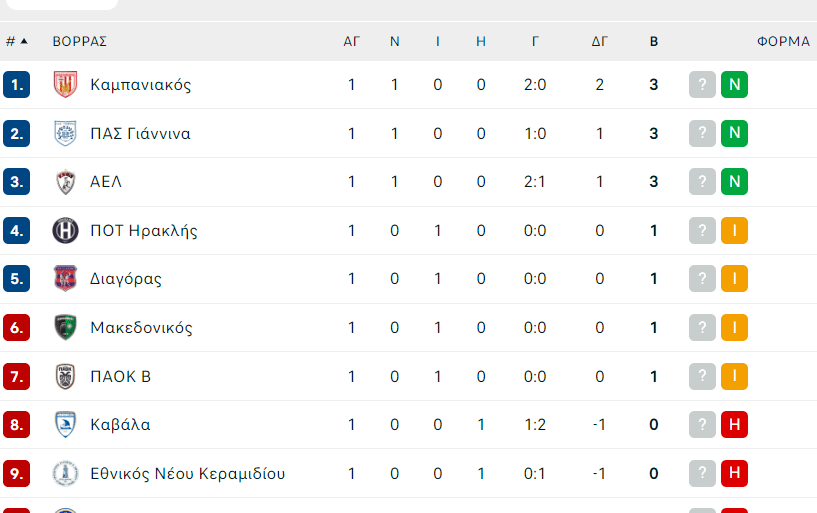Screen dimensions: 817x513
Task: Open the ΠΟΤ Ηρακλής team logo
Action: coord(65,231)
